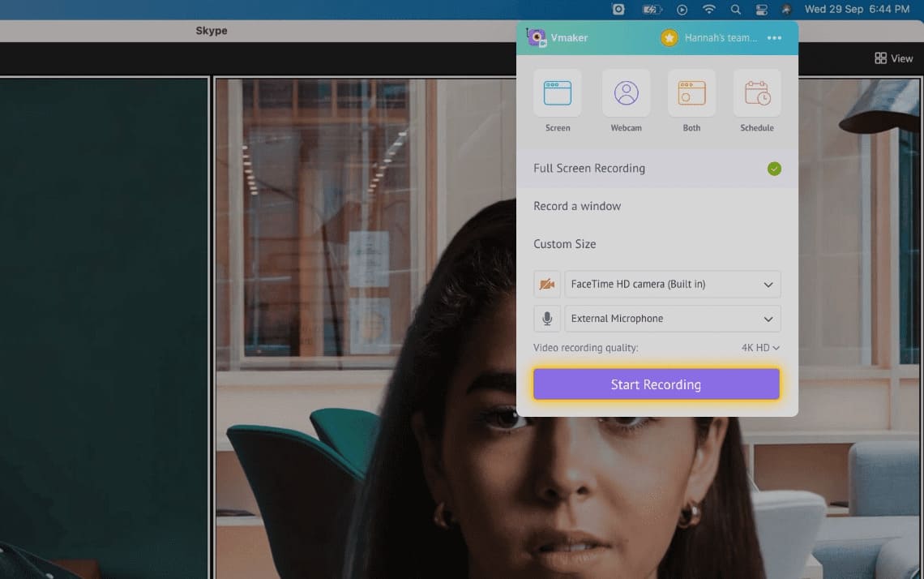
Task: Click the microphone icon next to External Microphone
Action: pos(547,318)
